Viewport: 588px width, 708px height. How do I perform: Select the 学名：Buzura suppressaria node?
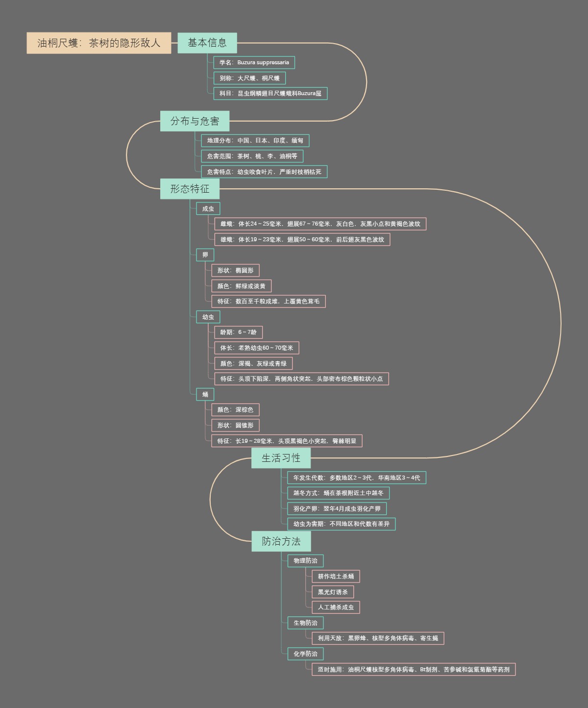(254, 63)
